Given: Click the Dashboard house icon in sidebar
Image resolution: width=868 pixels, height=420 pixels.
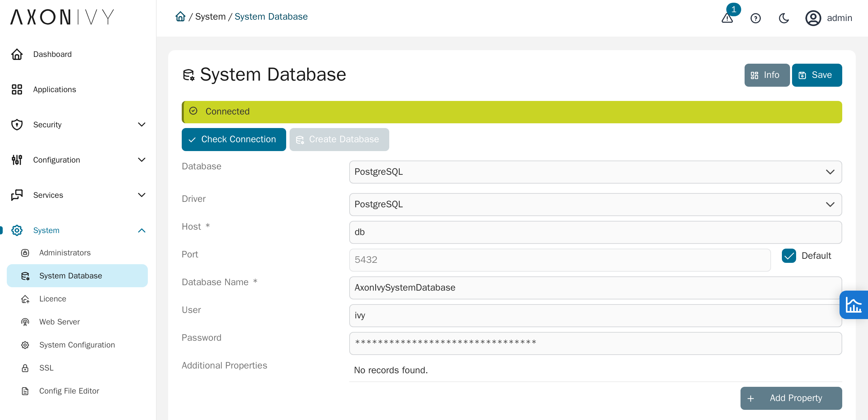Looking at the screenshot, I should pos(17,54).
